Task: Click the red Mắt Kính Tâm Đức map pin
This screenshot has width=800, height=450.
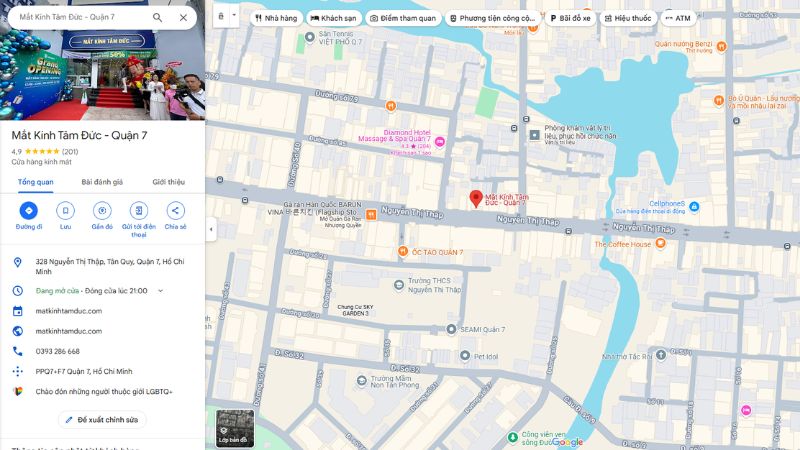Action: (x=476, y=198)
